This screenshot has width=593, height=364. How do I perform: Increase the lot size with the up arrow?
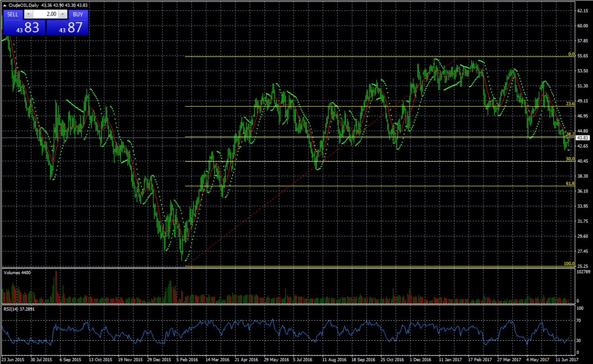pyautogui.click(x=62, y=13)
